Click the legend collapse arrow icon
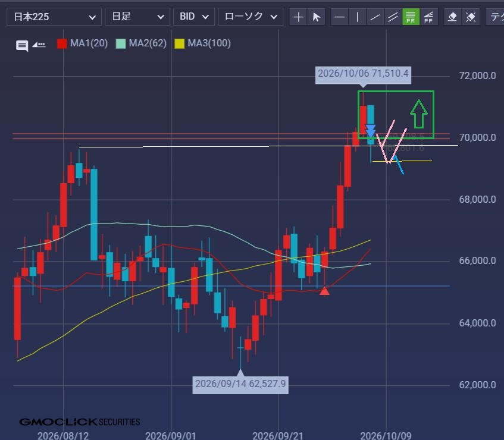504x440 pixels. pyautogui.click(x=39, y=45)
